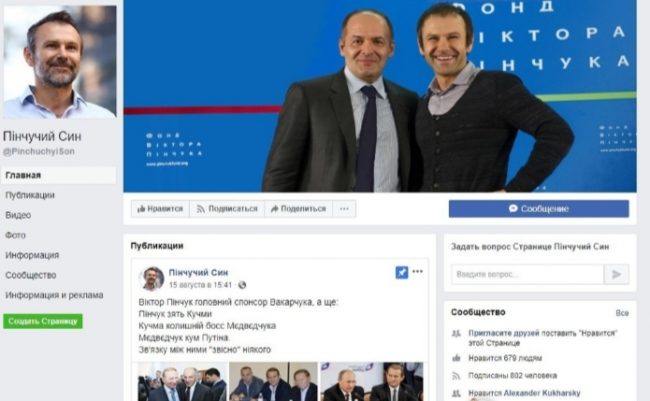Like the page with Нравится button

[x=160, y=209]
